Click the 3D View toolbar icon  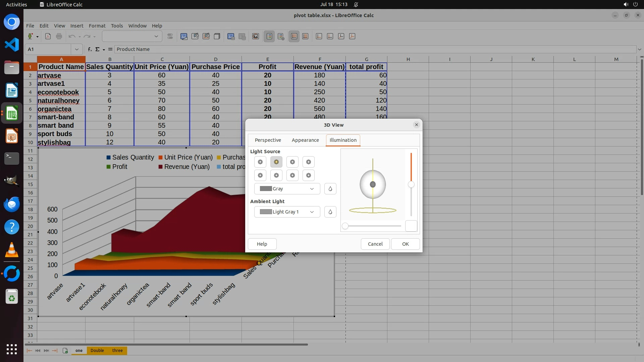point(217,36)
